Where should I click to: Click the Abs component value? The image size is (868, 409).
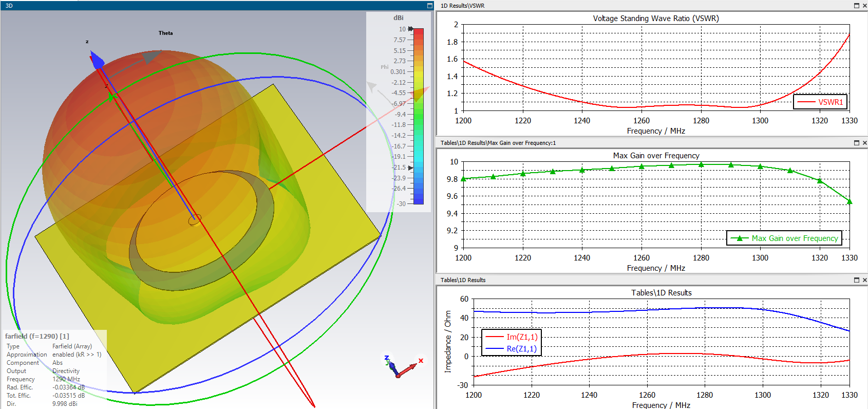click(58, 363)
